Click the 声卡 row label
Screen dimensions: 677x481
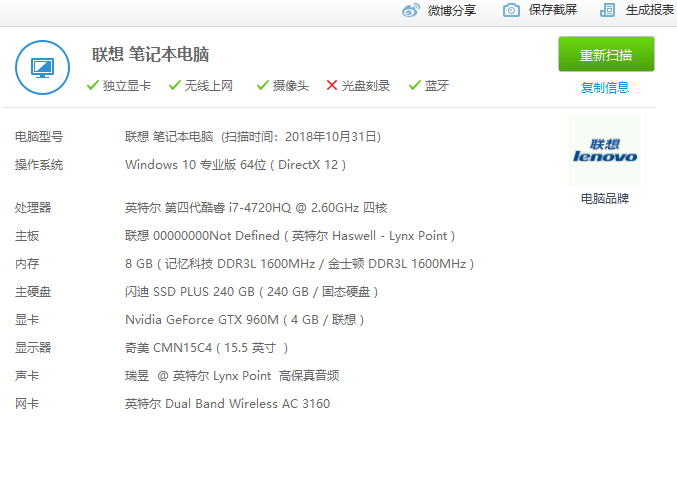pos(27,376)
